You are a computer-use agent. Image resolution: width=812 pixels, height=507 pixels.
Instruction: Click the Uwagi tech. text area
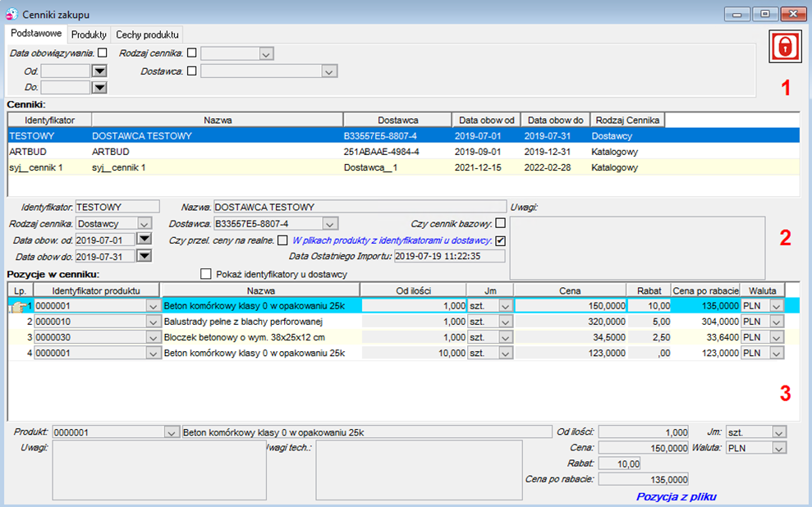419,470
